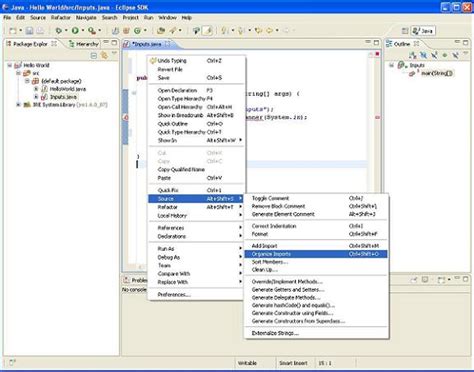The image size is (474, 372).
Task: Click the Writable status bar entry
Action: point(247,363)
